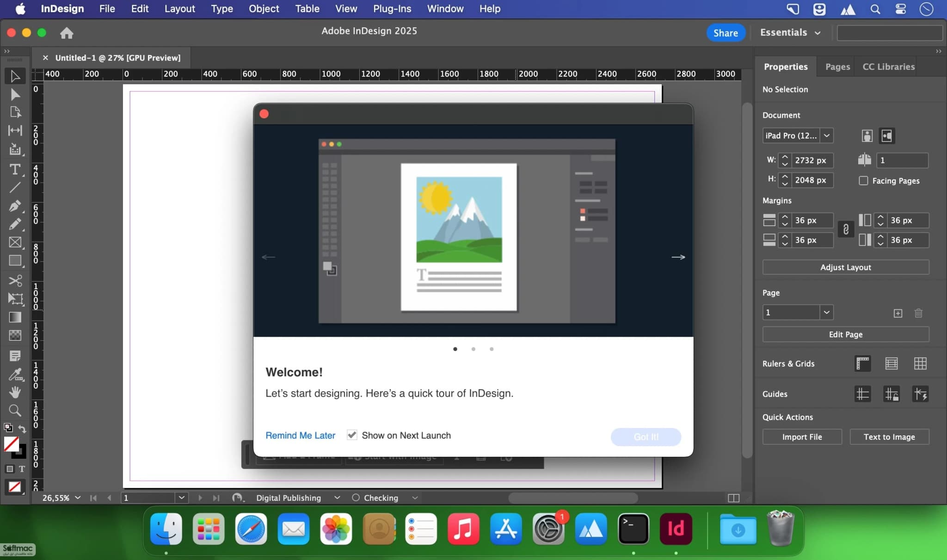Open the Object menu
The image size is (947, 560).
coord(264,9)
